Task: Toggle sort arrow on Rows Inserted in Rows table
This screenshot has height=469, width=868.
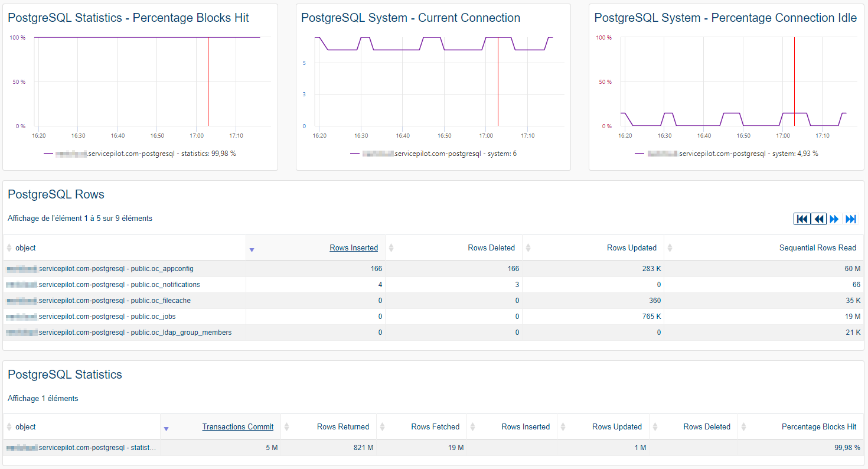Action: click(252, 250)
